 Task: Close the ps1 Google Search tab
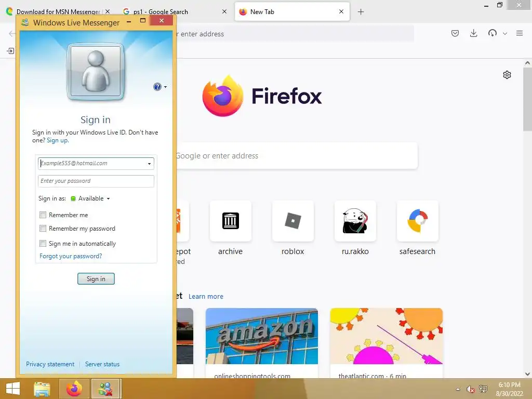pyautogui.click(x=224, y=11)
